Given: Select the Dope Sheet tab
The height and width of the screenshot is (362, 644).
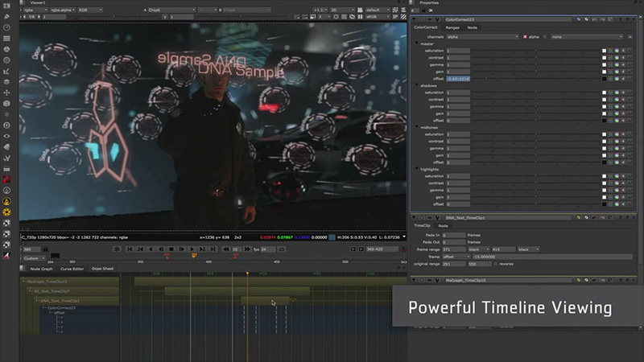Looking at the screenshot, I should click(102, 269).
